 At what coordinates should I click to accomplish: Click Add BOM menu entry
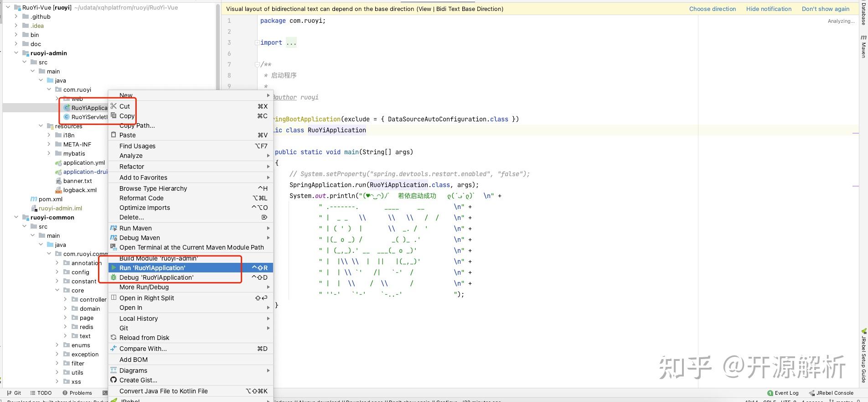pyautogui.click(x=191, y=360)
